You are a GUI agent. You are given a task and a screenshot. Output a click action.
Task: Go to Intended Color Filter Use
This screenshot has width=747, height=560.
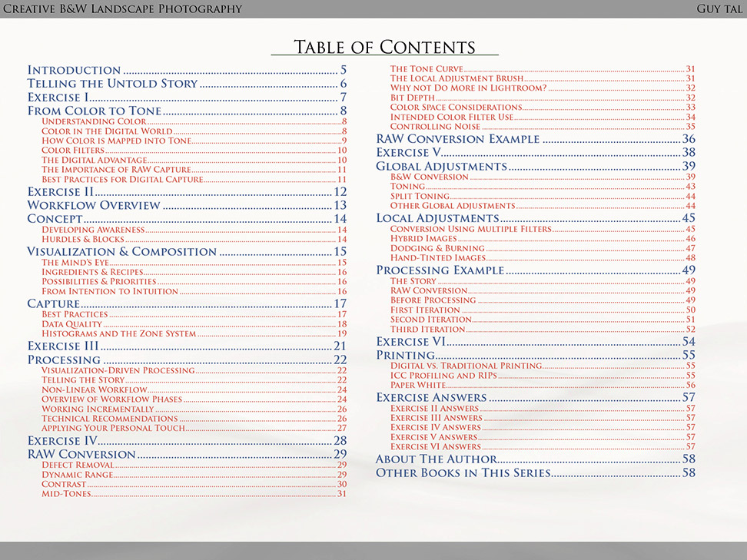pyautogui.click(x=543, y=117)
